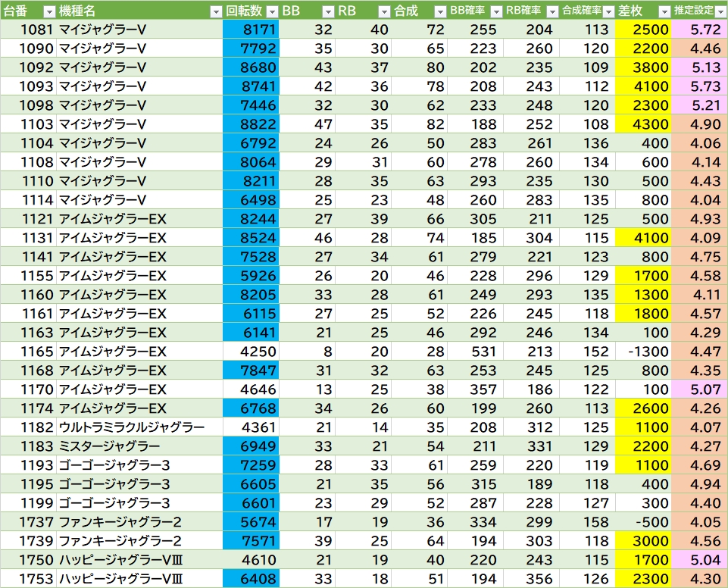728x588 pixels.
Task: Select 差枚 cell 3800
Action: (x=643, y=67)
